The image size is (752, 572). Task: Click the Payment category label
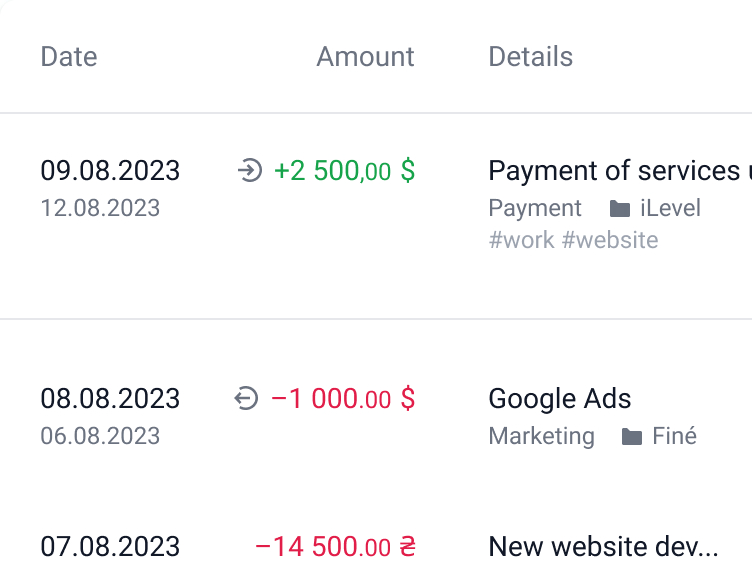click(x=535, y=209)
